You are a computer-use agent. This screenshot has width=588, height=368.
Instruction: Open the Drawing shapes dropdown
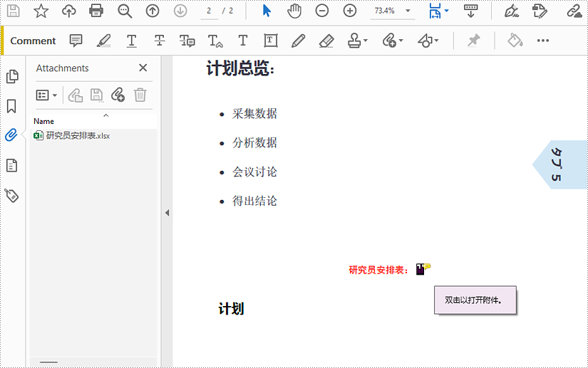tap(428, 41)
